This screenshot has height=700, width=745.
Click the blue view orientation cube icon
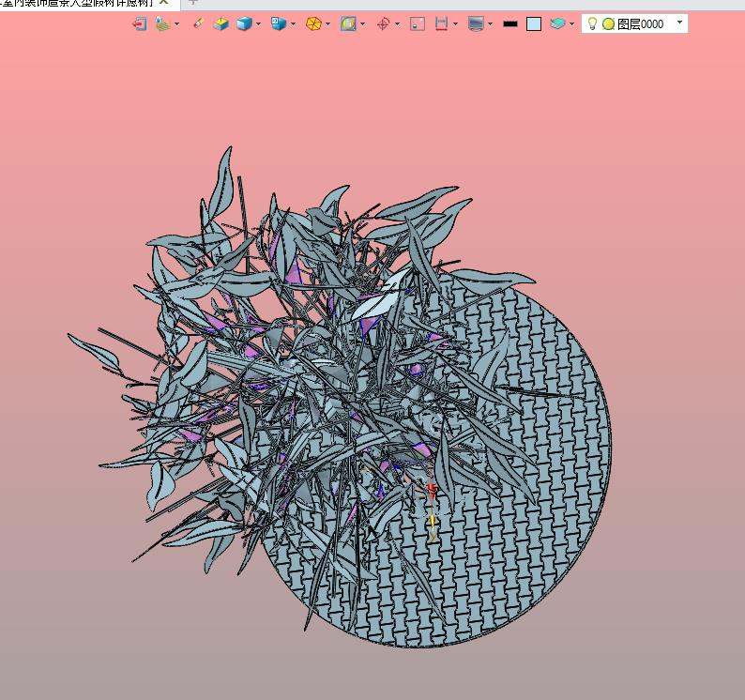279,23
